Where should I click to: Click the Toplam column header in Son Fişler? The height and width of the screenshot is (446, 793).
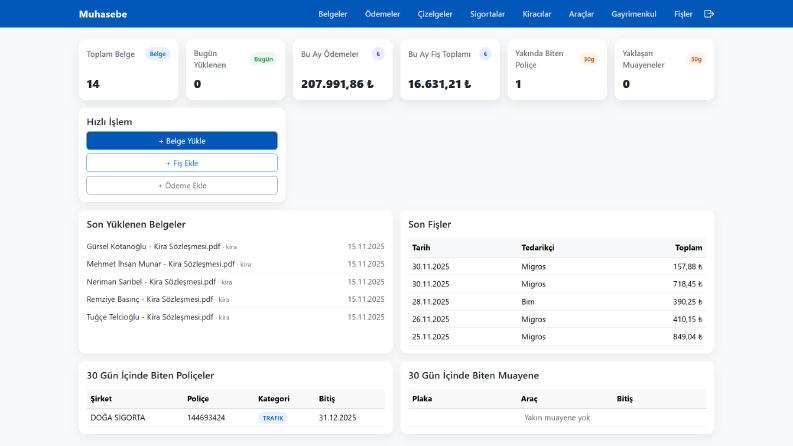[x=688, y=247]
